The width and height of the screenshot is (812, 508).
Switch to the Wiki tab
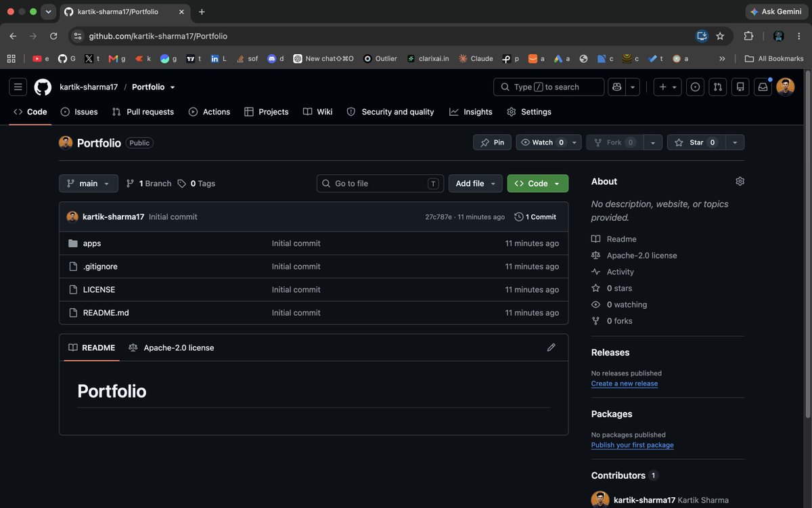coord(317,112)
